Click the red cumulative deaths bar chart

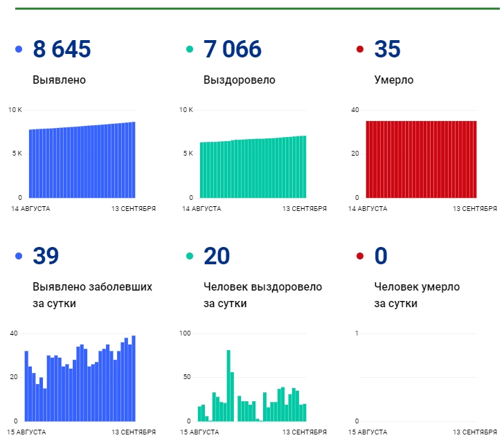421,159
